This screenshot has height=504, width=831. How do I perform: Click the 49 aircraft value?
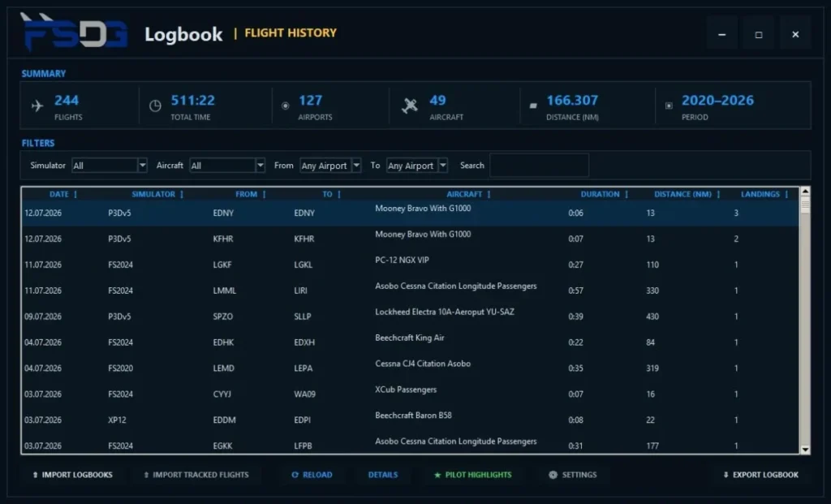tap(437, 100)
